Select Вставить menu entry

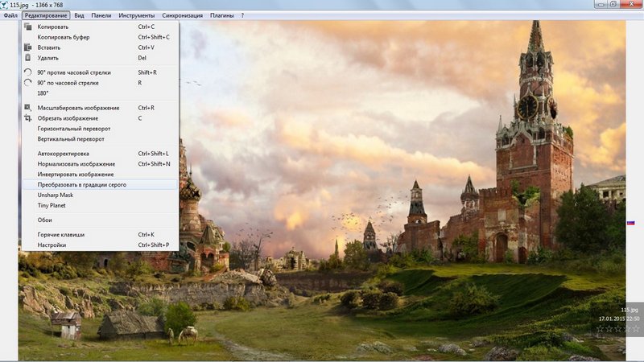tap(100, 47)
